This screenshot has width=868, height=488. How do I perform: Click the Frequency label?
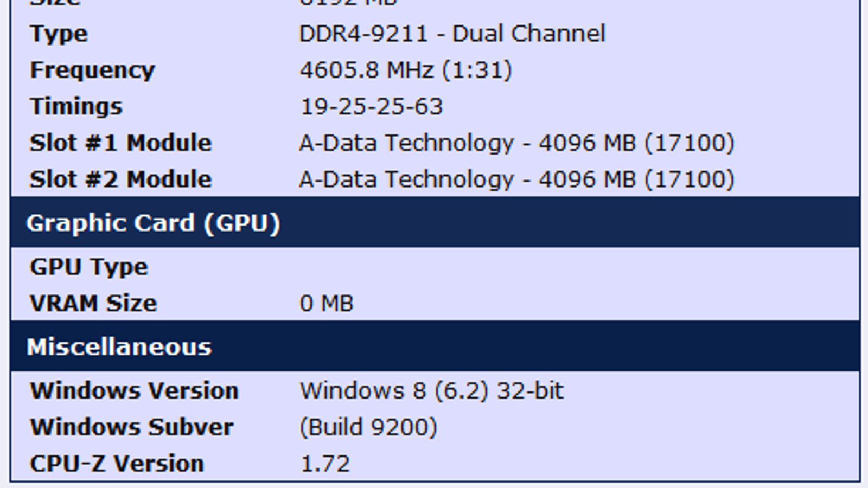[92, 70]
